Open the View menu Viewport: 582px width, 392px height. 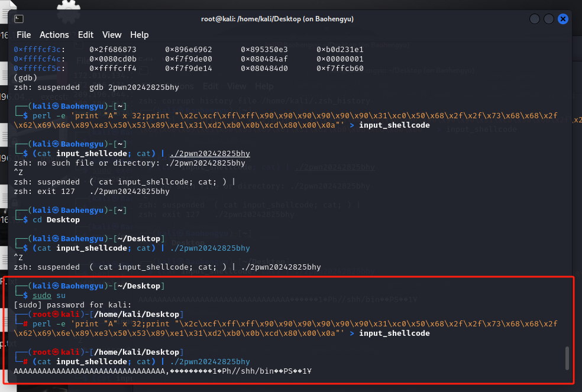[x=112, y=35]
